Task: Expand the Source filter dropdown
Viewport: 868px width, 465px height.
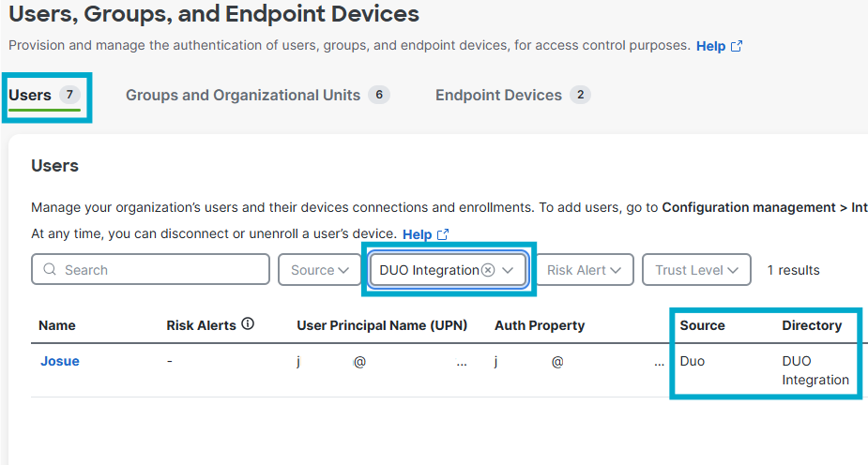Action: [319, 270]
